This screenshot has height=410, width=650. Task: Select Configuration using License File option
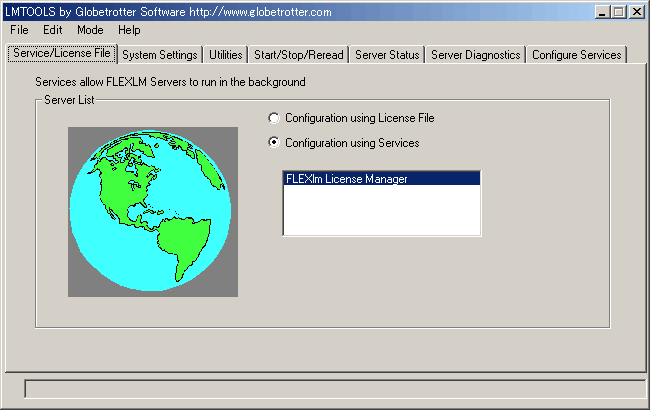pyautogui.click(x=351, y=118)
